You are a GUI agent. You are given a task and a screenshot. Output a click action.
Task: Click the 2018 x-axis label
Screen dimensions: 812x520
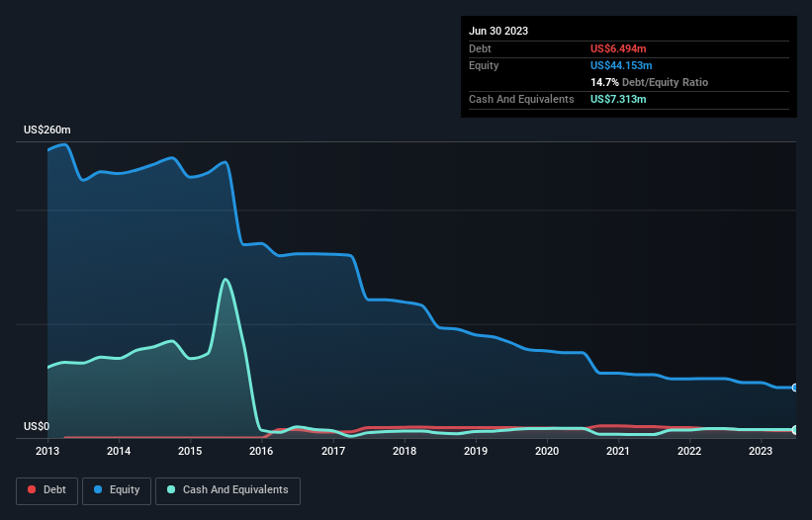tap(405, 451)
